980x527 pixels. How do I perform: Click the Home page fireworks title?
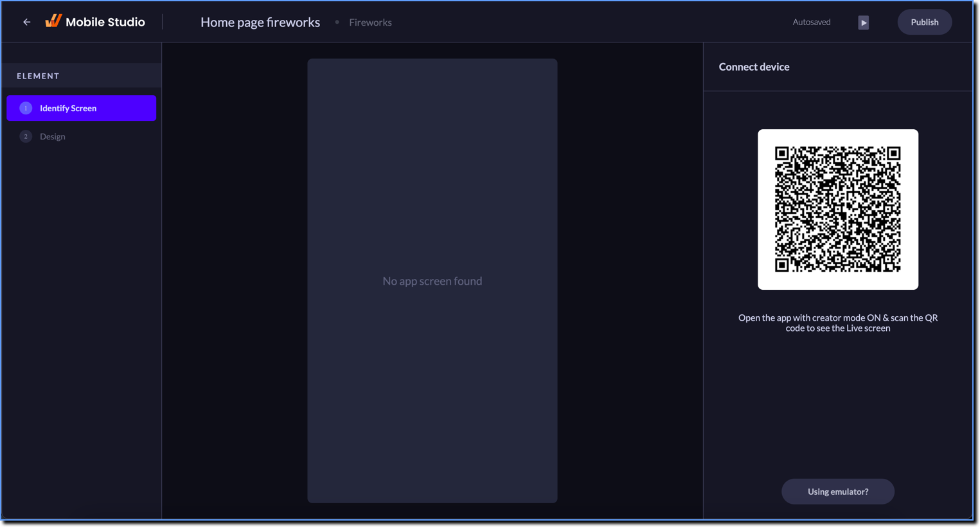click(x=260, y=22)
